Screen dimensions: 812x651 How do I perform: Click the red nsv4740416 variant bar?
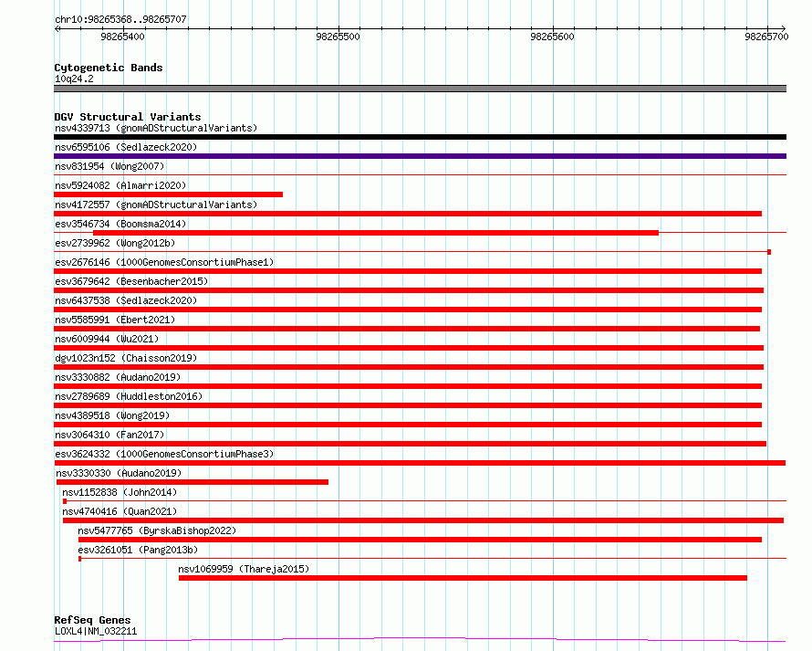[x=423, y=520]
